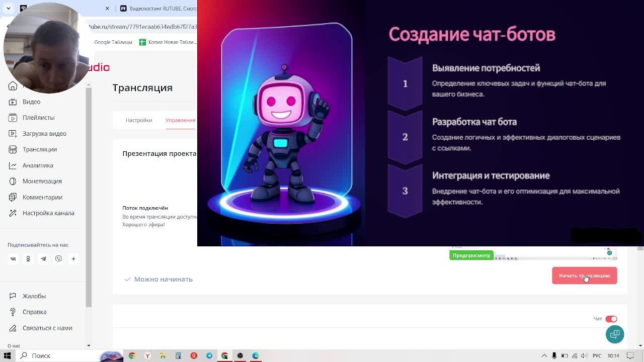
Task: Click the РУС language indicator
Action: tap(598, 355)
